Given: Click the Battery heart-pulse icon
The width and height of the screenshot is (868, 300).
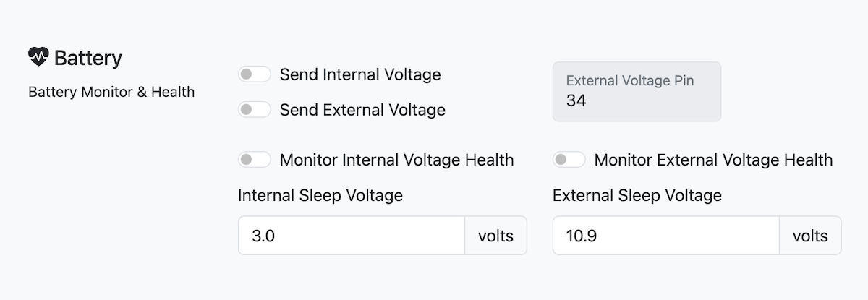Looking at the screenshot, I should (38, 57).
